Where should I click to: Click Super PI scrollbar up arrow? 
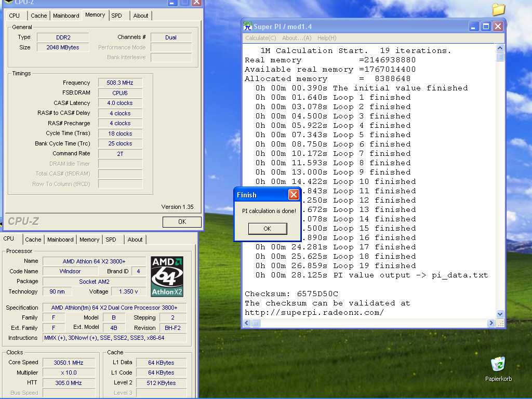tap(500, 48)
